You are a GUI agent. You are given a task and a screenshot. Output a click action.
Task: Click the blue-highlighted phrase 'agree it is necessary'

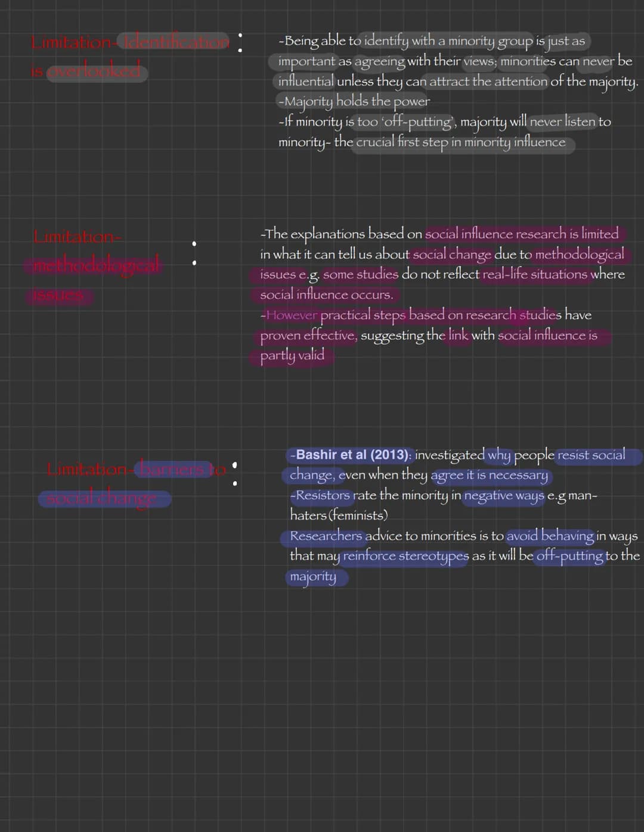pyautogui.click(x=489, y=475)
